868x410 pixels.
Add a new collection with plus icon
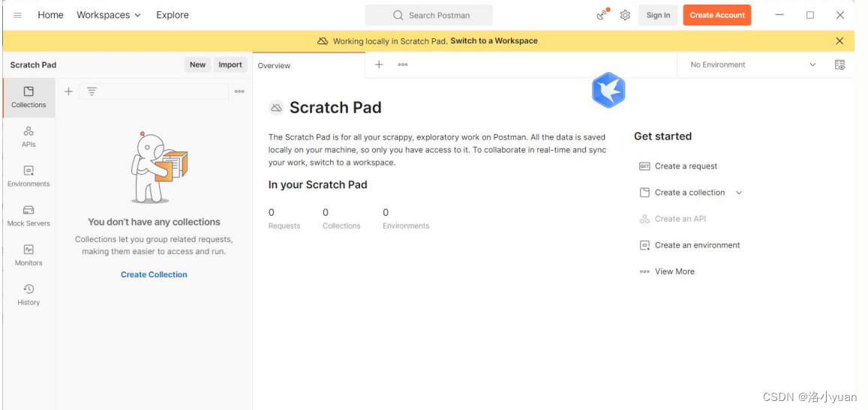[68, 92]
